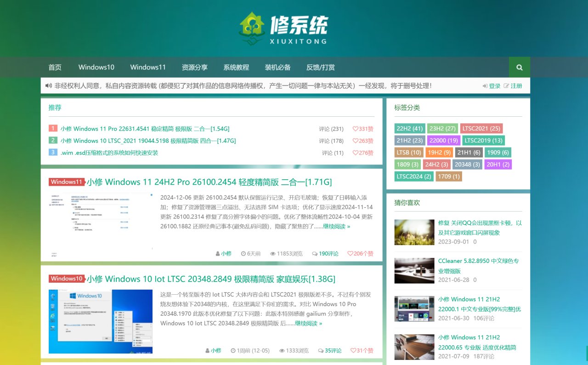This screenshot has height=365, width=588.
Task: Open the Windows 10 desktop screenshot thumbnail
Action: [x=101, y=321]
